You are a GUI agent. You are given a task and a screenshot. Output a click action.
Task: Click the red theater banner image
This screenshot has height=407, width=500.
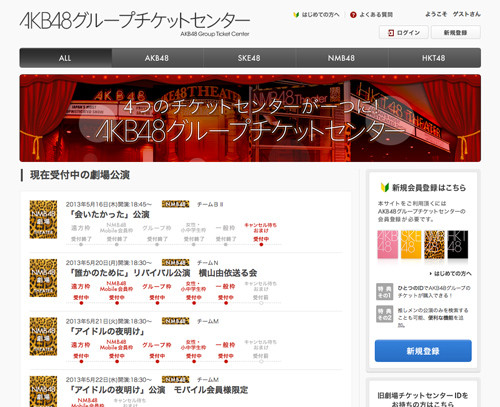point(250,118)
